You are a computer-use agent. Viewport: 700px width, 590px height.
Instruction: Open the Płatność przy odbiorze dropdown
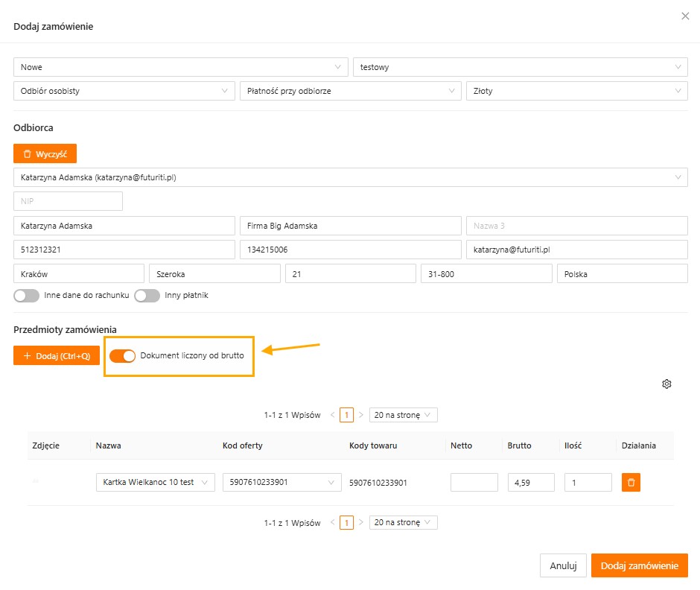click(x=350, y=91)
